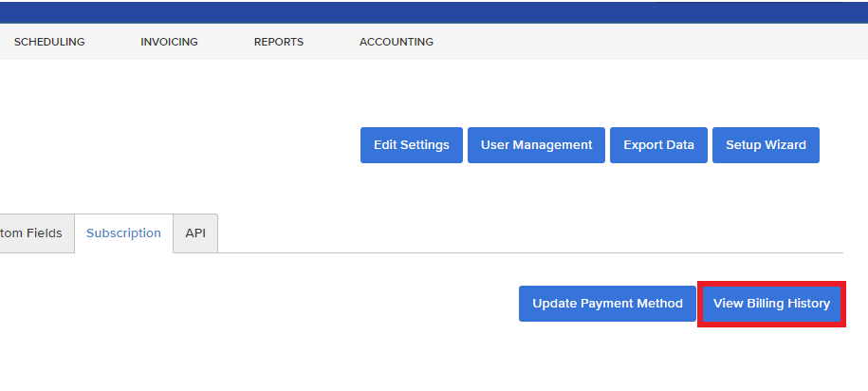Open User Management
Screen dimensions: 868x391
click(x=536, y=145)
